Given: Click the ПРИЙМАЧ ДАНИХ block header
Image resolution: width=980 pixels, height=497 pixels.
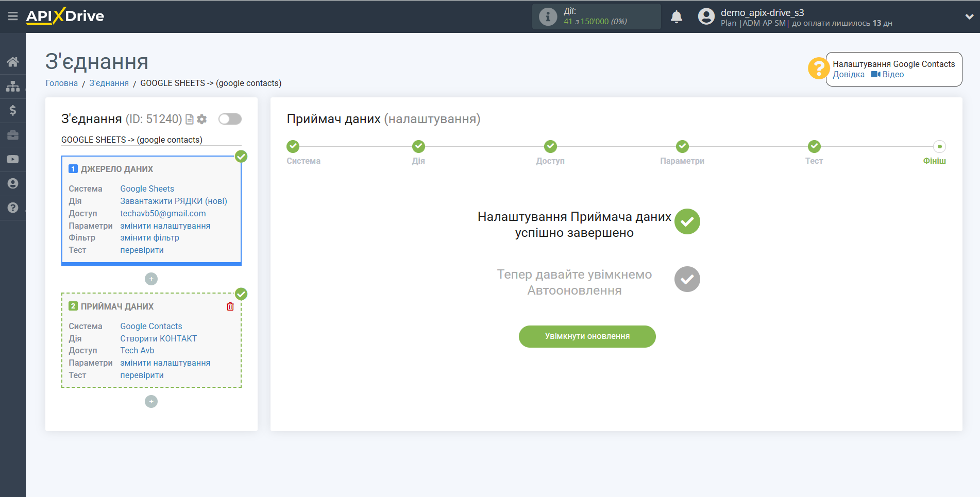Looking at the screenshot, I should pos(117,306).
